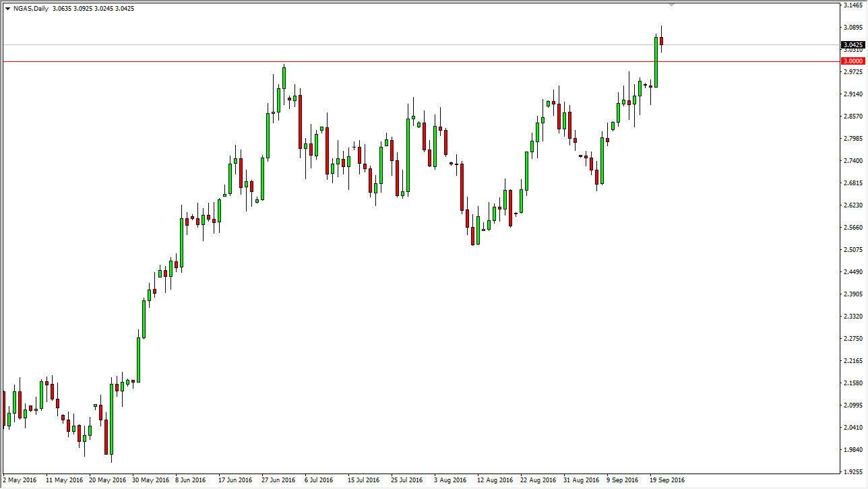
Task: Click the 2.0410 price axis label
Action: [852, 427]
